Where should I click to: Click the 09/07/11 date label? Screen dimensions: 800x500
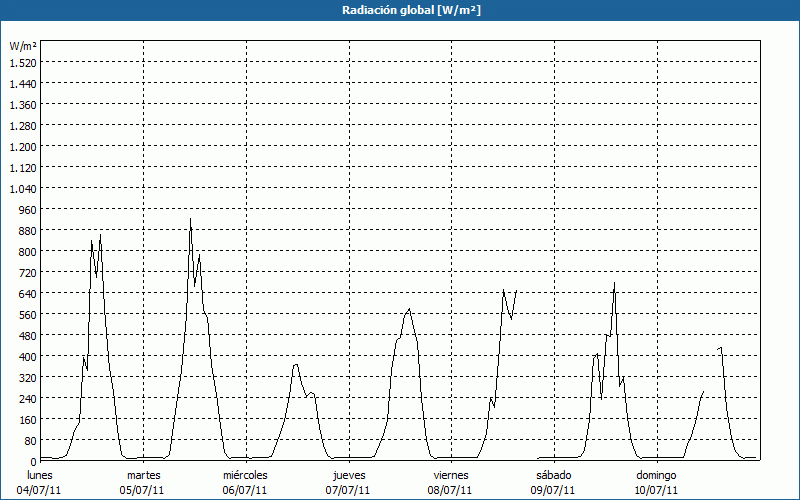point(553,490)
